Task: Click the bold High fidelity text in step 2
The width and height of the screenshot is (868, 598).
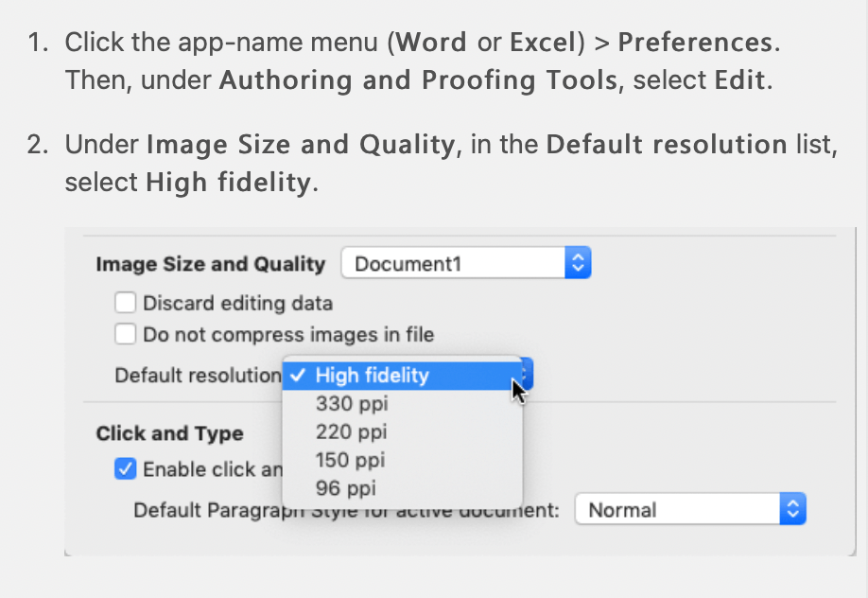Action: pyautogui.click(x=229, y=183)
